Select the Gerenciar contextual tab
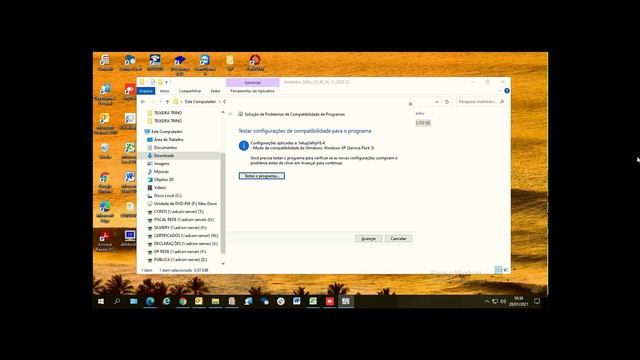This screenshot has width=640, height=360. [253, 82]
